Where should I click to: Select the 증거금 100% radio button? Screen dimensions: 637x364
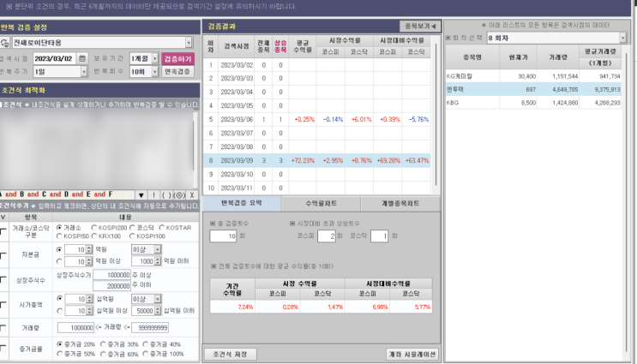tap(146, 354)
